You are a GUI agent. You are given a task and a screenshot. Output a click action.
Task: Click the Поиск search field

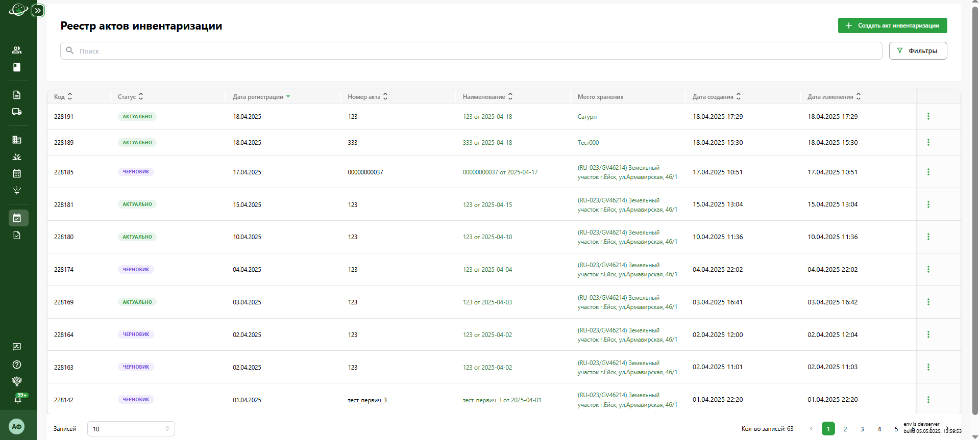(470, 51)
